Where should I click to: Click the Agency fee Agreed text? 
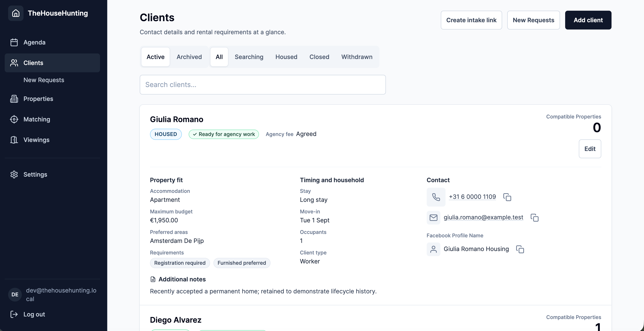pos(291,134)
